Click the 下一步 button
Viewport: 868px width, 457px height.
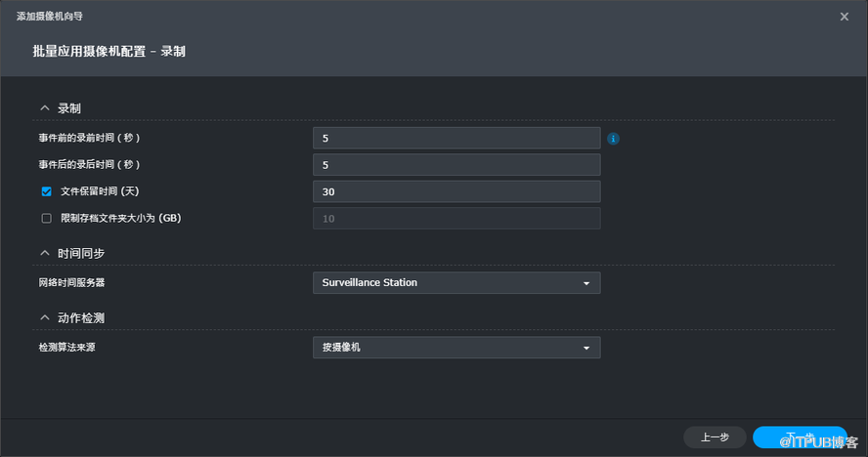coord(800,437)
